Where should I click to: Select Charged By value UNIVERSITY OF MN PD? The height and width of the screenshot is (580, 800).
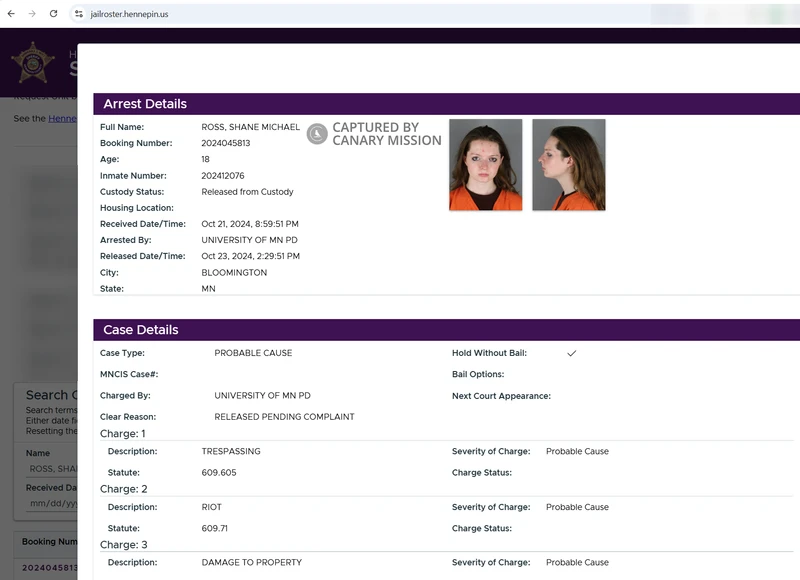pyautogui.click(x=262, y=396)
